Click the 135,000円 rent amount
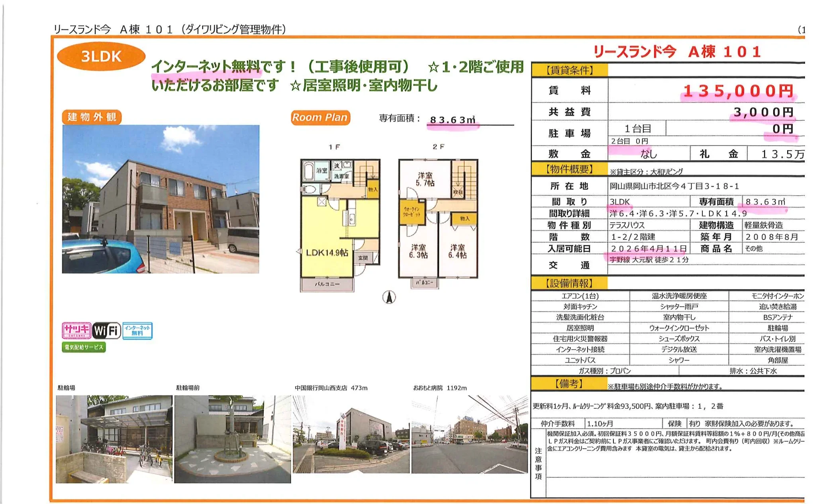This screenshot has width=819, height=504. [738, 91]
